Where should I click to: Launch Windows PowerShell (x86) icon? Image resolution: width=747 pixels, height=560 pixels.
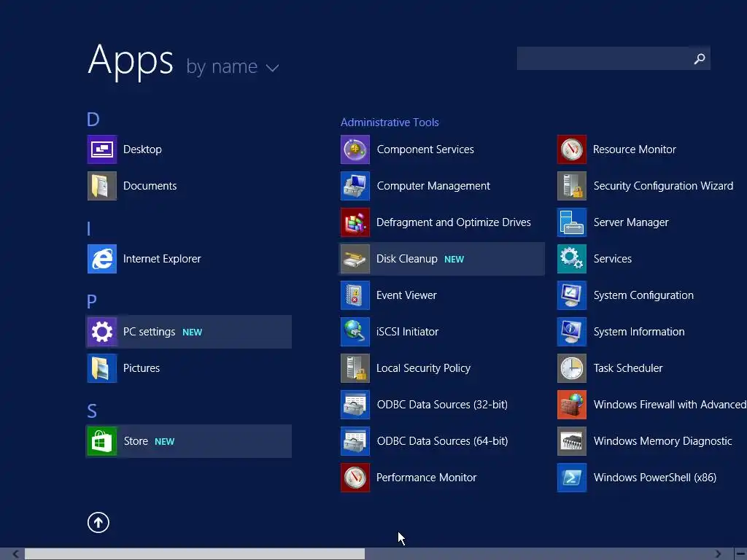572,478
